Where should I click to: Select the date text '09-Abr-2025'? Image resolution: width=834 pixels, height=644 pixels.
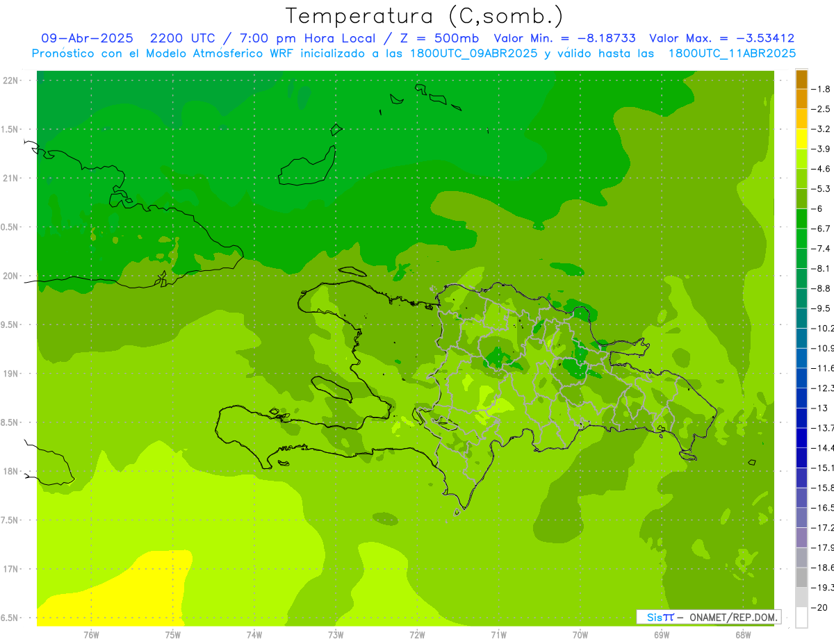87,38
